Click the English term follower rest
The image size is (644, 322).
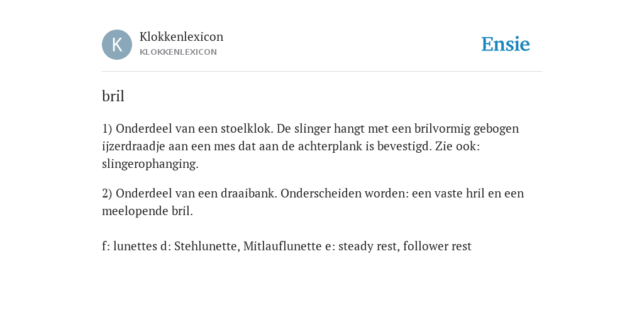pos(438,246)
